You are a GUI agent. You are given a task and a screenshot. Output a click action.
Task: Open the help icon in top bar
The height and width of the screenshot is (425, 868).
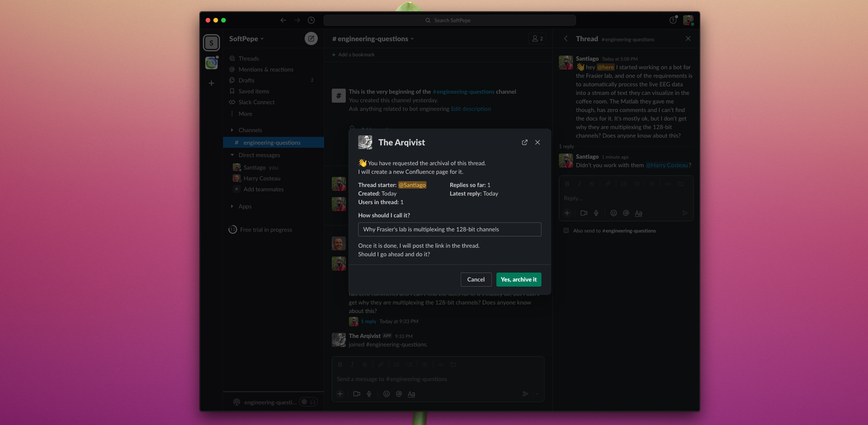point(673,20)
